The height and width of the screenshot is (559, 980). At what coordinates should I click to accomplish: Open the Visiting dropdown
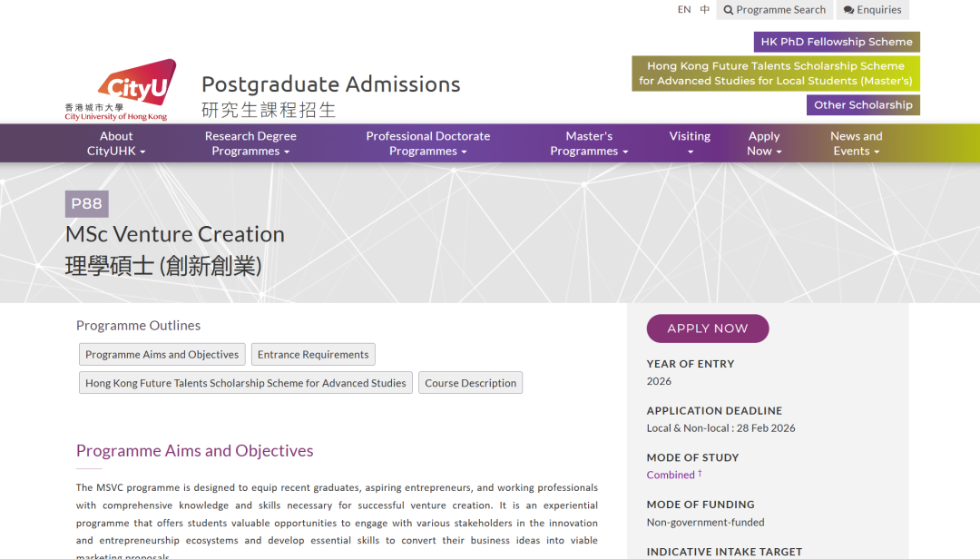[x=690, y=142]
